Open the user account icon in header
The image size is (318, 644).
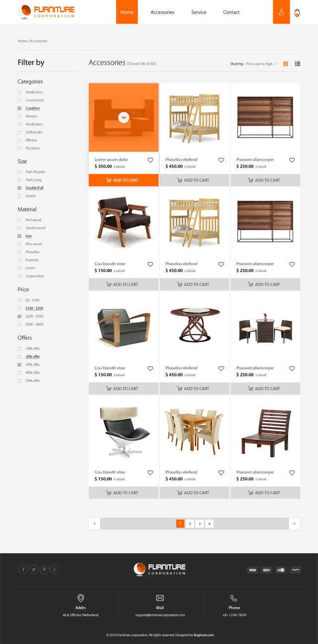click(281, 12)
